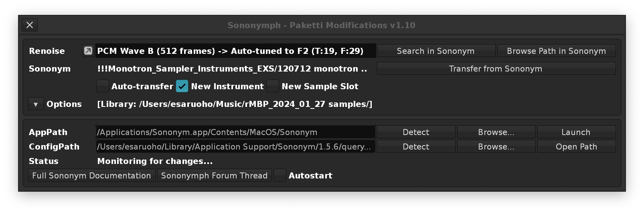Click Detect next to ConfigPath
The width and height of the screenshot is (644, 213).
coord(416,147)
